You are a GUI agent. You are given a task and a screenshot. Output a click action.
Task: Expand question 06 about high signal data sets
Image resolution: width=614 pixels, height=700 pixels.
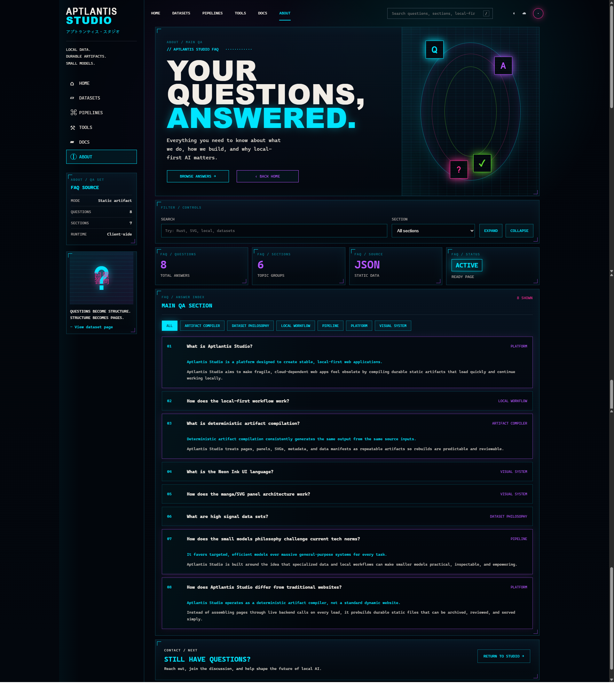tap(347, 516)
